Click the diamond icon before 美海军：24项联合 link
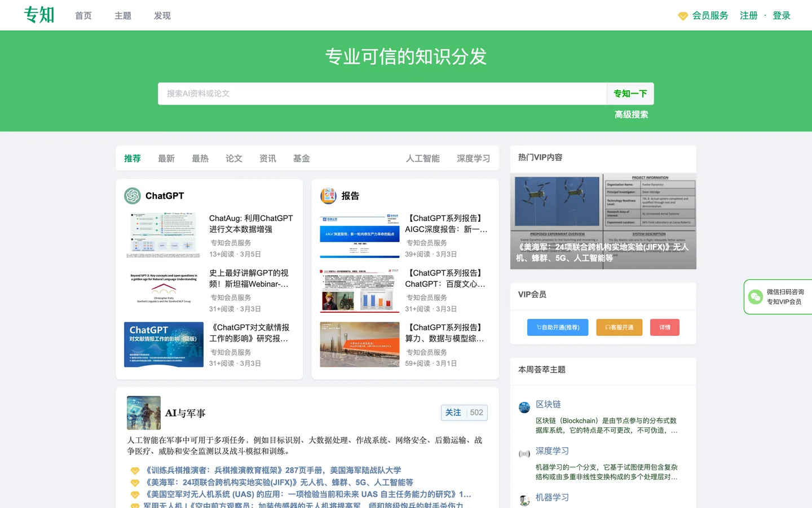The height and width of the screenshot is (508, 812). pos(135,483)
